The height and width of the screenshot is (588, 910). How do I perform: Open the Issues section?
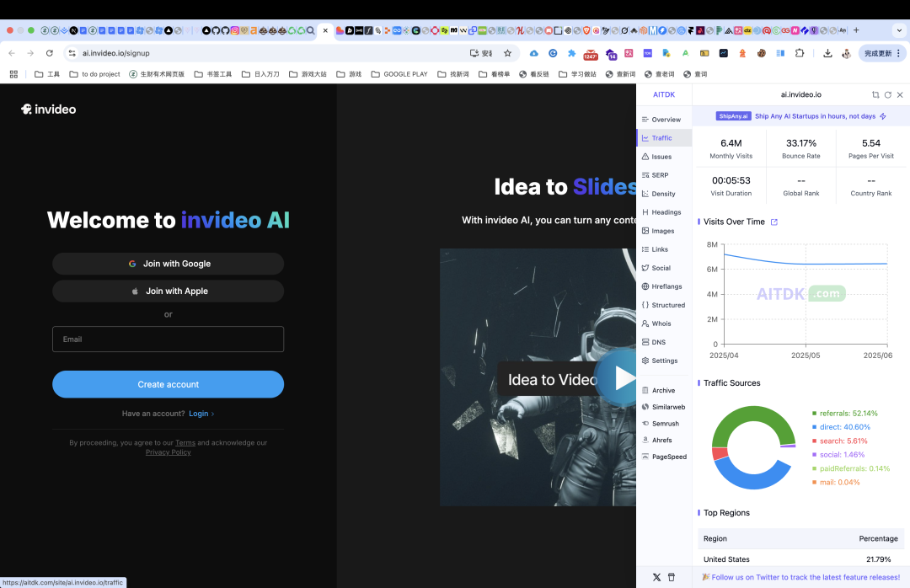coord(664,157)
